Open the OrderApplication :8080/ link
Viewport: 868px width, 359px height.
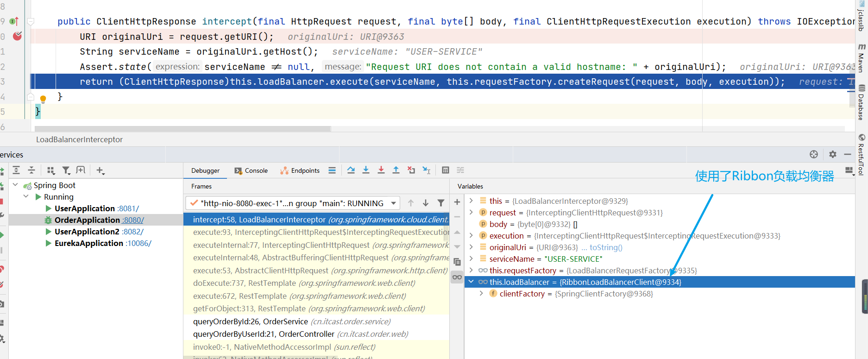coord(133,220)
